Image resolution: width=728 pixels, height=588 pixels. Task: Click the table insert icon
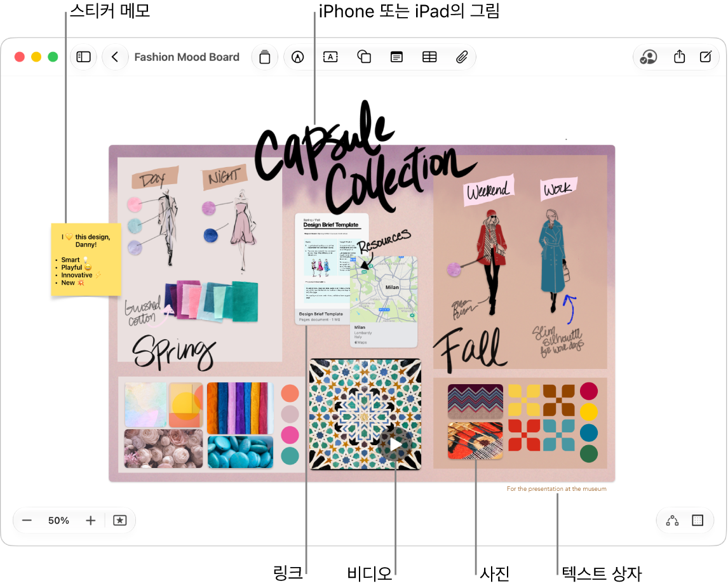click(x=429, y=57)
